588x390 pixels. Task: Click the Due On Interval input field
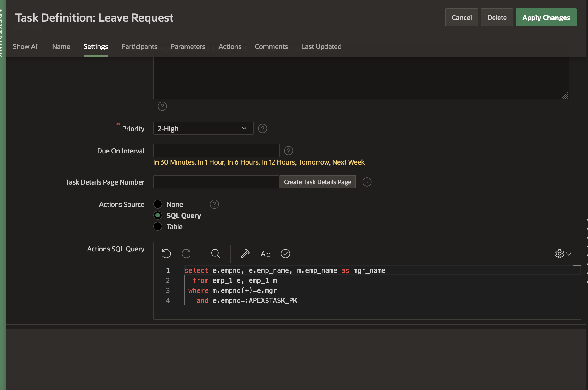pos(216,151)
